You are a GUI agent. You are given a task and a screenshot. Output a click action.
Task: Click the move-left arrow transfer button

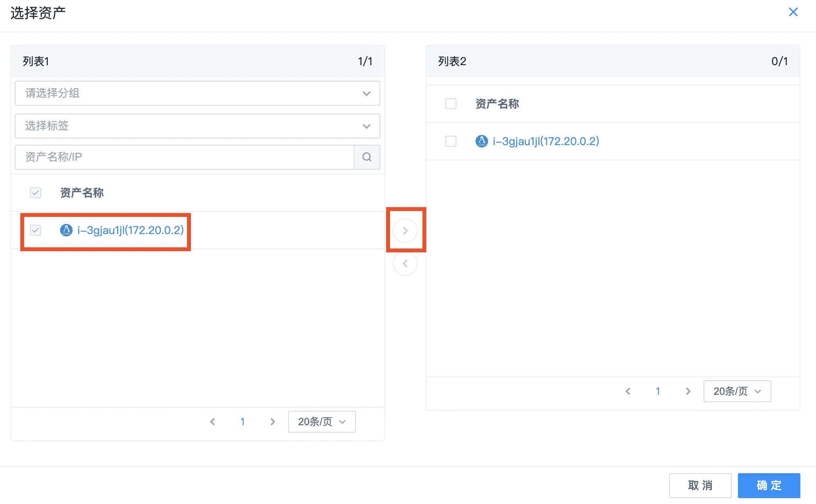point(405,264)
